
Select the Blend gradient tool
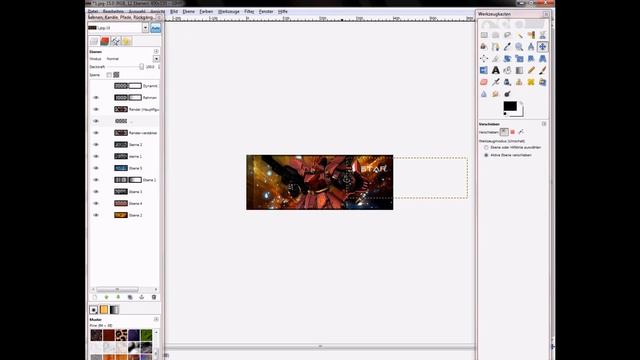click(519, 71)
